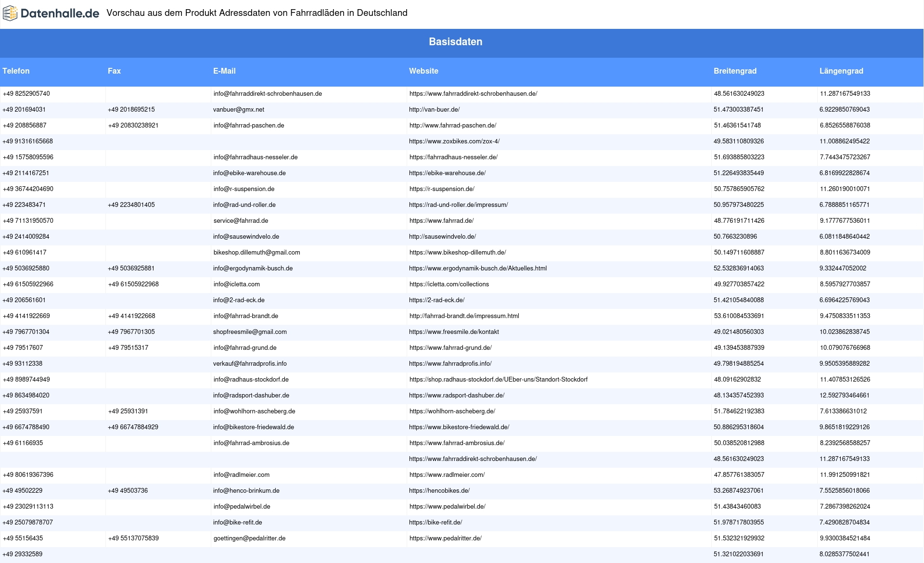Select email shopfreesmile@gmail.com
The image size is (924, 563).
(x=250, y=332)
